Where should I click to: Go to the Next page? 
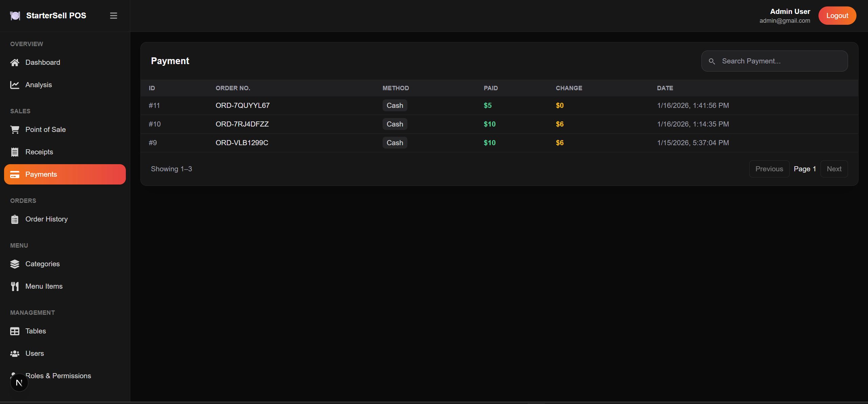point(834,169)
